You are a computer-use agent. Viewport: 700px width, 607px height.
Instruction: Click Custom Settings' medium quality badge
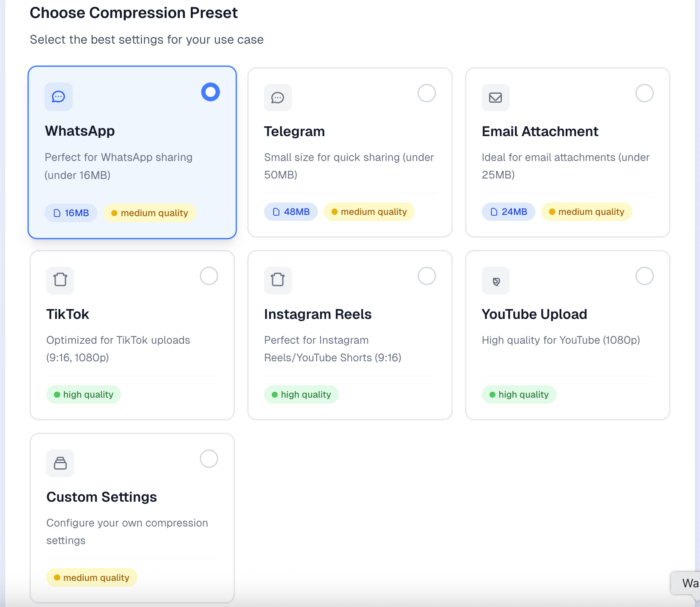[x=92, y=578]
